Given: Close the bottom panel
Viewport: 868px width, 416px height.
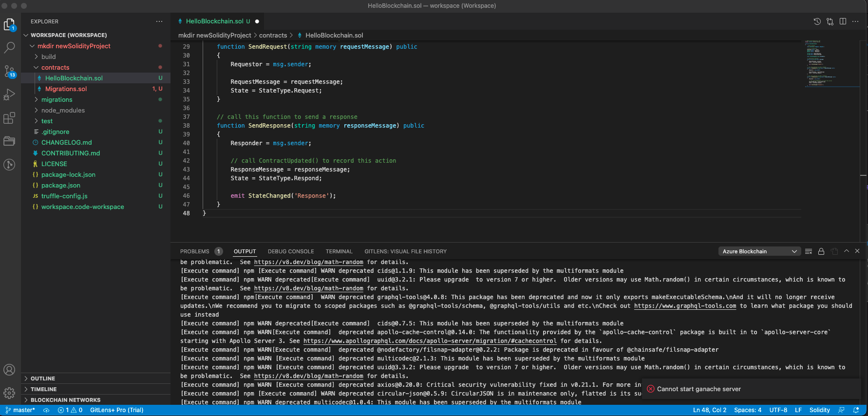Looking at the screenshot, I should point(858,251).
